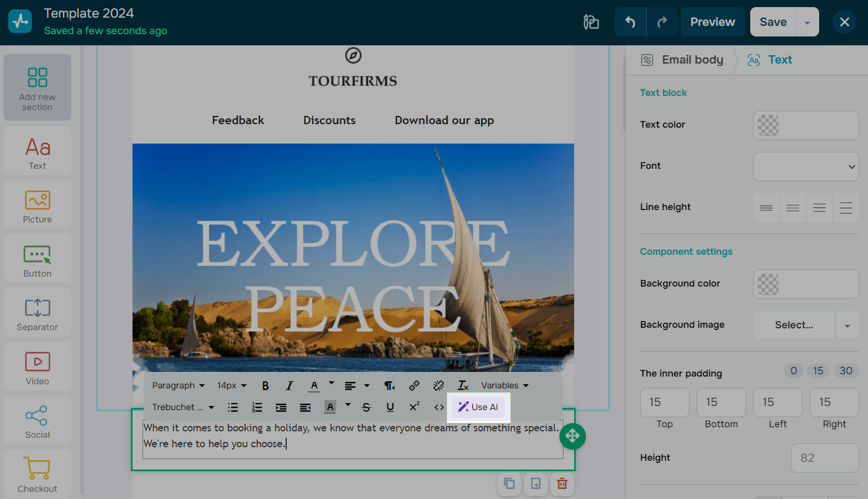Toggle bold formatting in text toolbar
Image resolution: width=868 pixels, height=499 pixels.
(266, 385)
